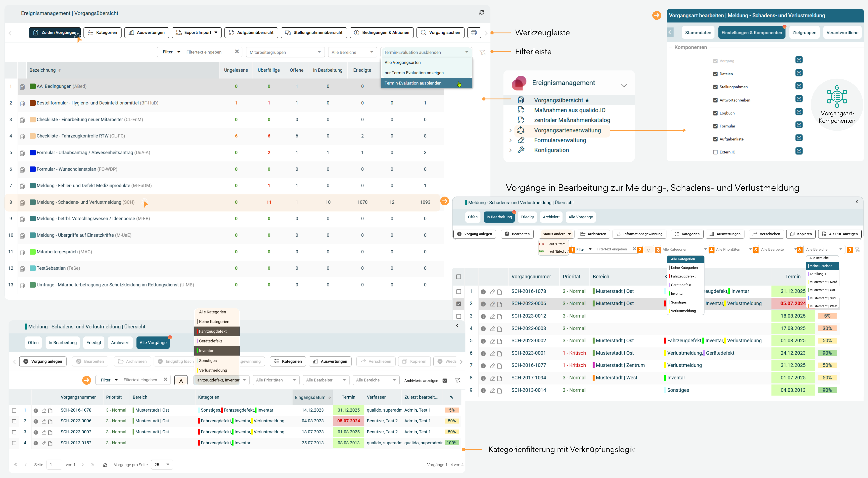Switch to the Stammdaten tab

(698, 33)
